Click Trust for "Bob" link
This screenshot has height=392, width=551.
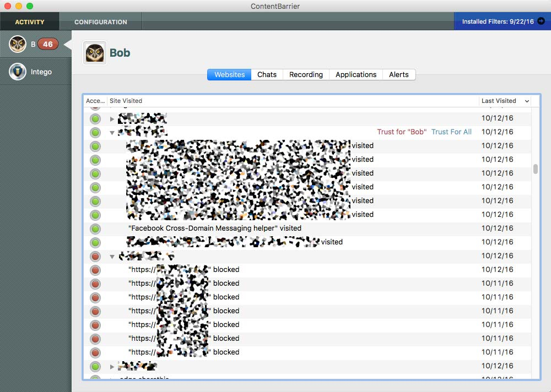click(402, 132)
